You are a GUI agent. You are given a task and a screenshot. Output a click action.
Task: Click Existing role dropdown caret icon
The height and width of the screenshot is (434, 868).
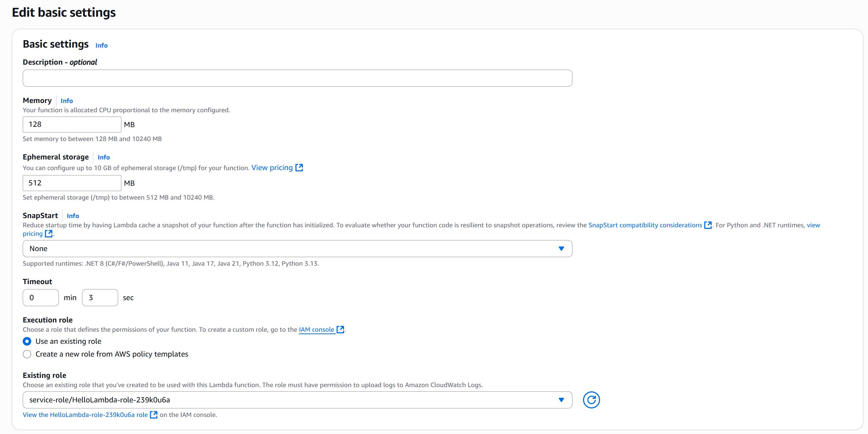[561, 400]
